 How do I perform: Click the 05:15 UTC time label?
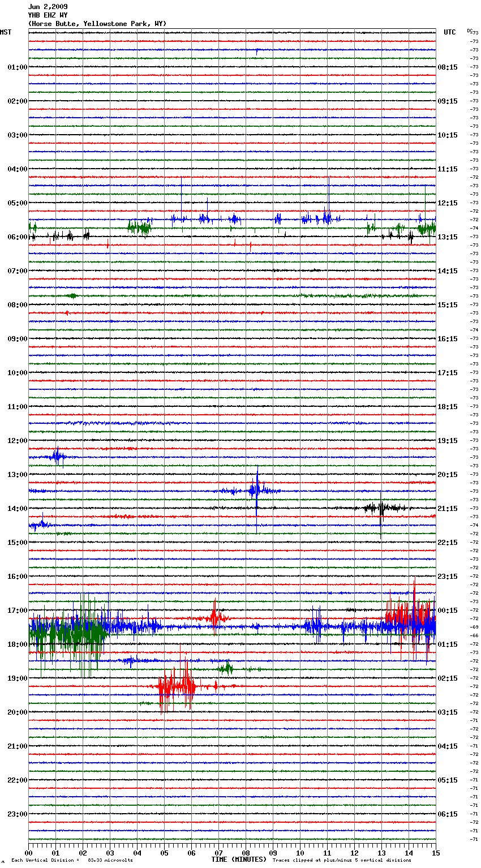click(x=448, y=780)
